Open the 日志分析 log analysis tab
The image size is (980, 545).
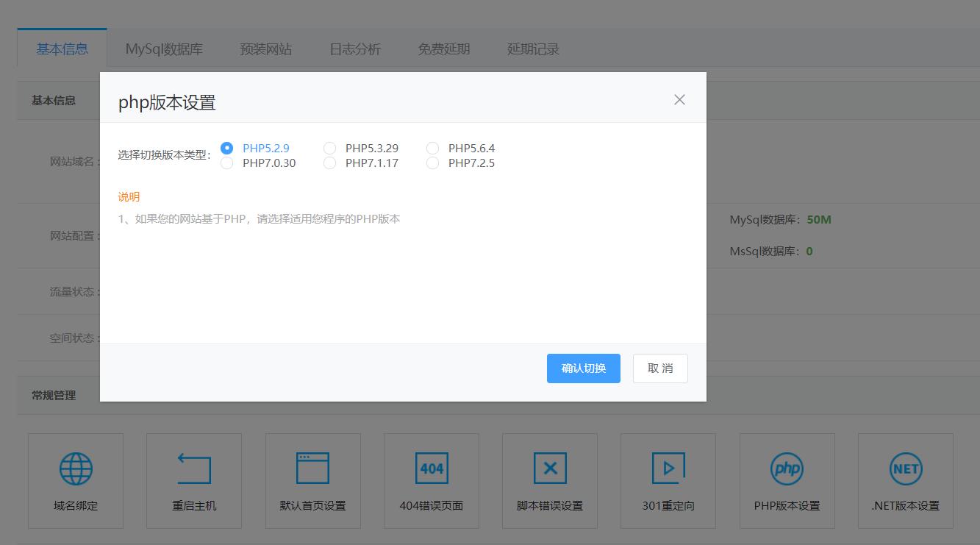(355, 49)
